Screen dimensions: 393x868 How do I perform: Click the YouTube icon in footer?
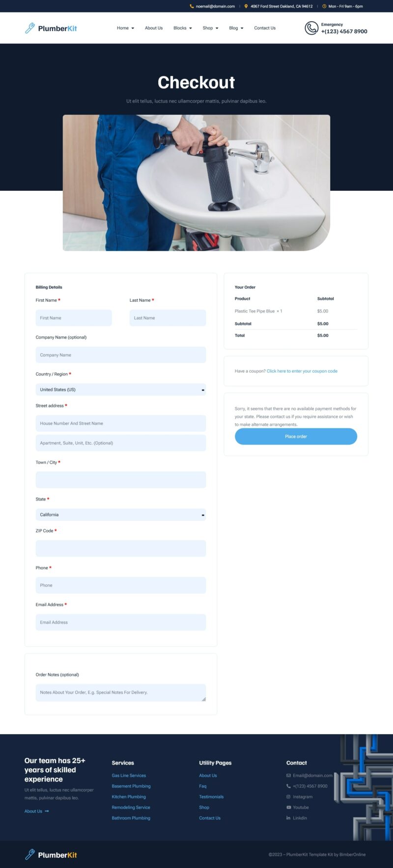(288, 807)
